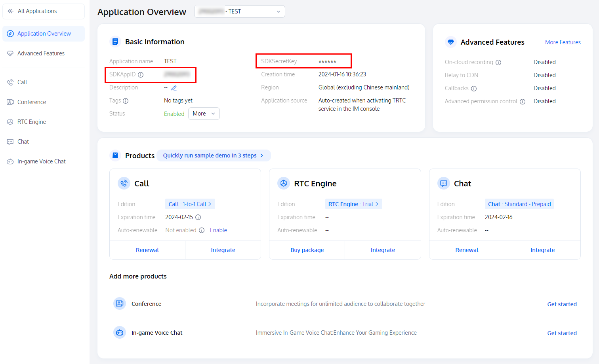
Task: Click the info icon beside Callbacks
Action: click(474, 89)
